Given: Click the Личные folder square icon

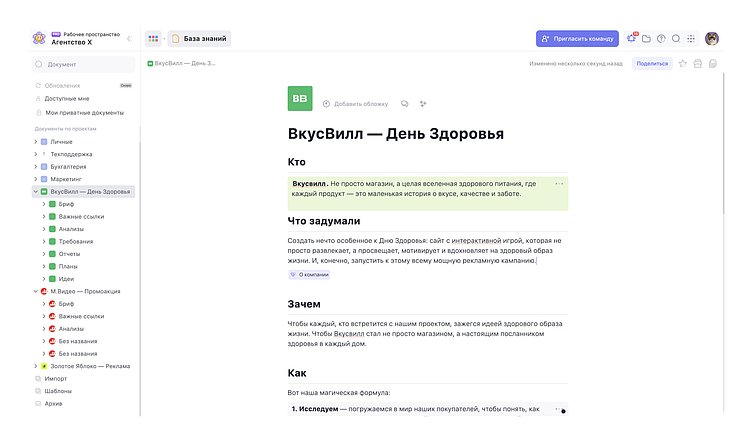Looking at the screenshot, I should [x=44, y=142].
